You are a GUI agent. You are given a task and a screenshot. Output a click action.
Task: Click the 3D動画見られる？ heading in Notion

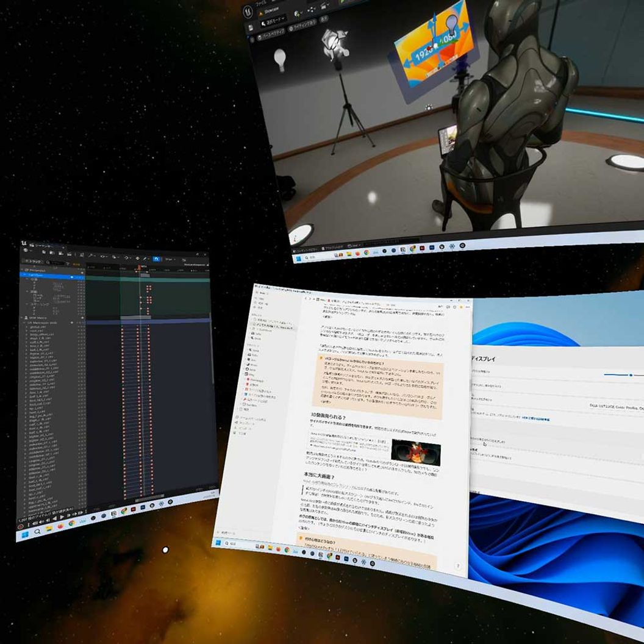click(328, 416)
